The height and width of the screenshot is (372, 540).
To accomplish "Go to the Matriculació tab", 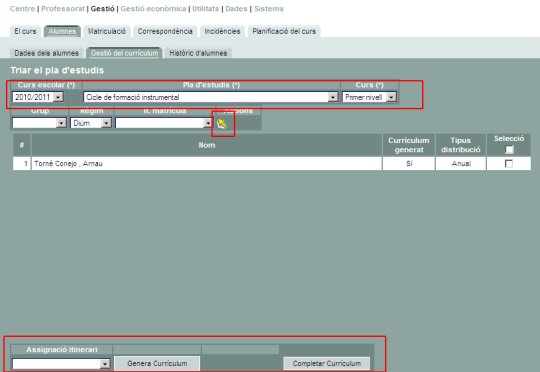I will click(107, 31).
